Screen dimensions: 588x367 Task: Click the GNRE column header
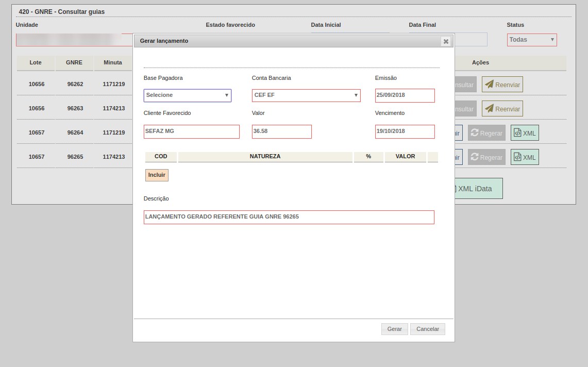pyautogui.click(x=74, y=63)
